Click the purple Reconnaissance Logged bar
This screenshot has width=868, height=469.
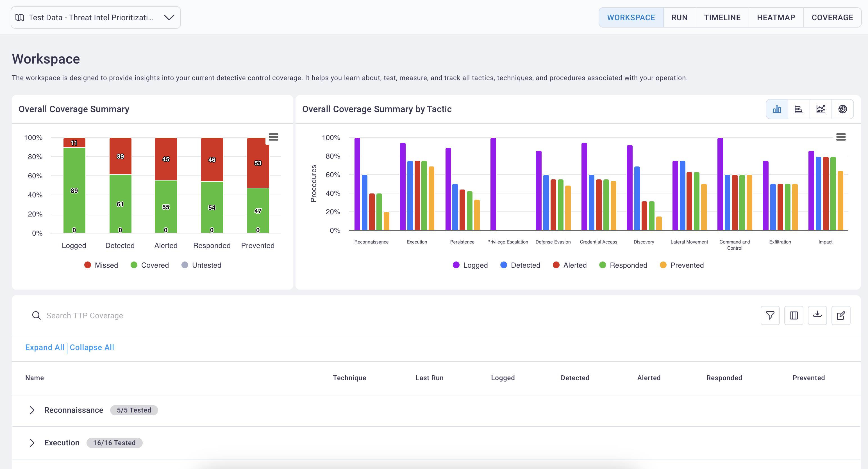pyautogui.click(x=357, y=184)
